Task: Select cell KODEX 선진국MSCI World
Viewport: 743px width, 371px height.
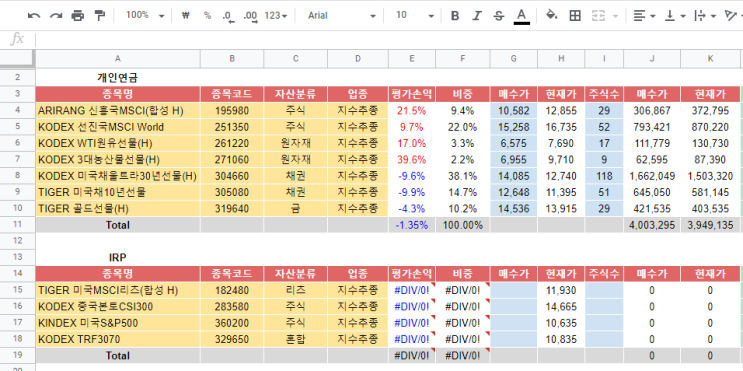Action: click(x=118, y=127)
